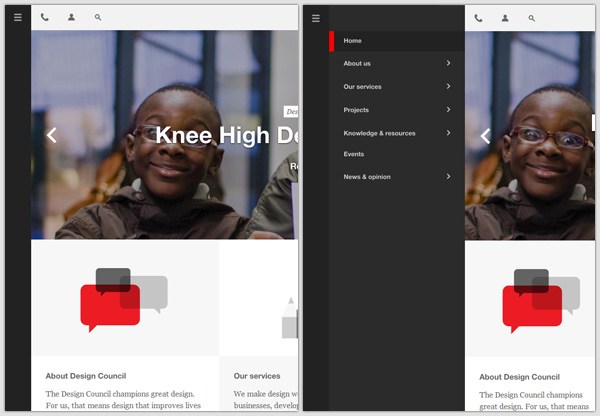Click phone icon in left view header
This screenshot has height=416, width=600.
pos(45,17)
